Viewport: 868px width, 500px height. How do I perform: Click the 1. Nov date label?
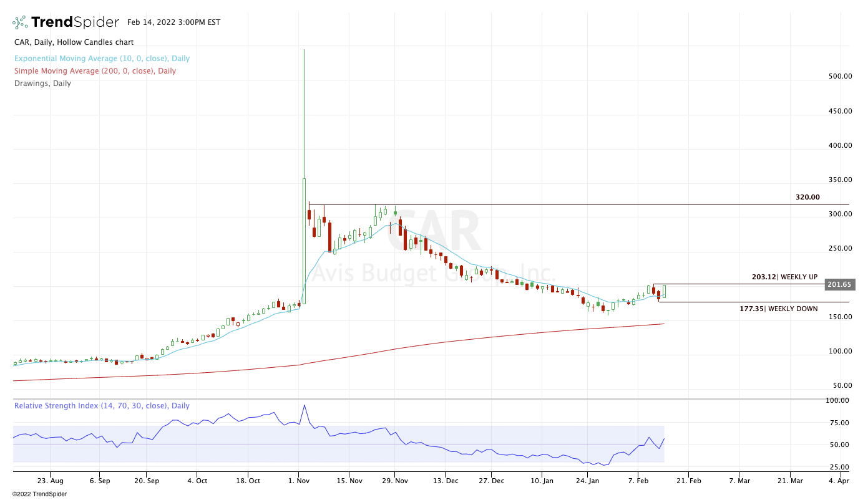pyautogui.click(x=299, y=481)
